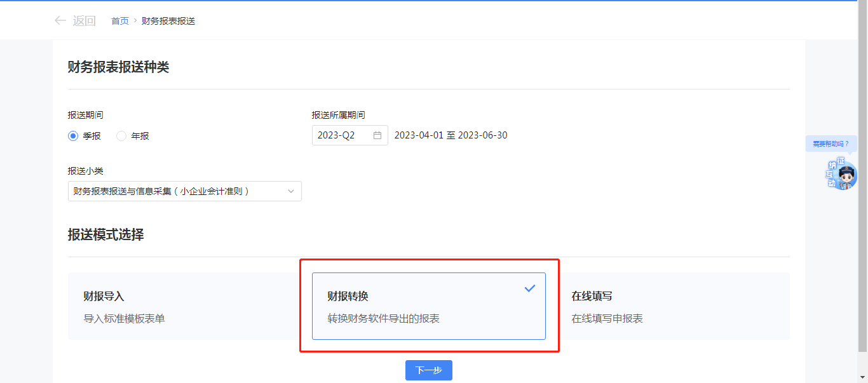Select the 年报 radio button
868x383 pixels.
[x=121, y=136]
